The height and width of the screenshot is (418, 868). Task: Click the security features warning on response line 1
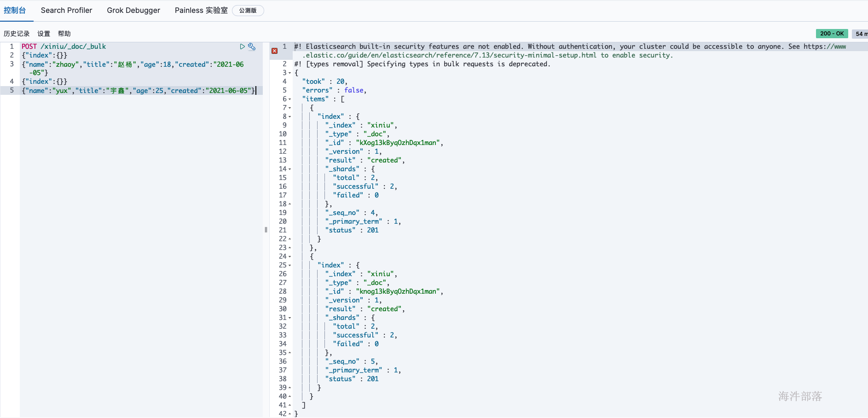(x=570, y=51)
